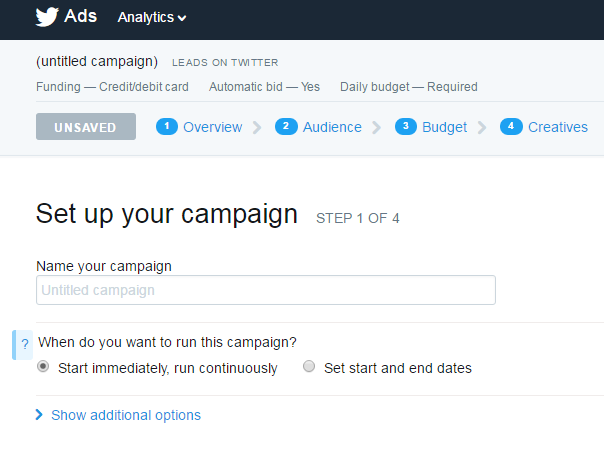
Task: Click the step 4 circle badge
Action: [x=511, y=127]
